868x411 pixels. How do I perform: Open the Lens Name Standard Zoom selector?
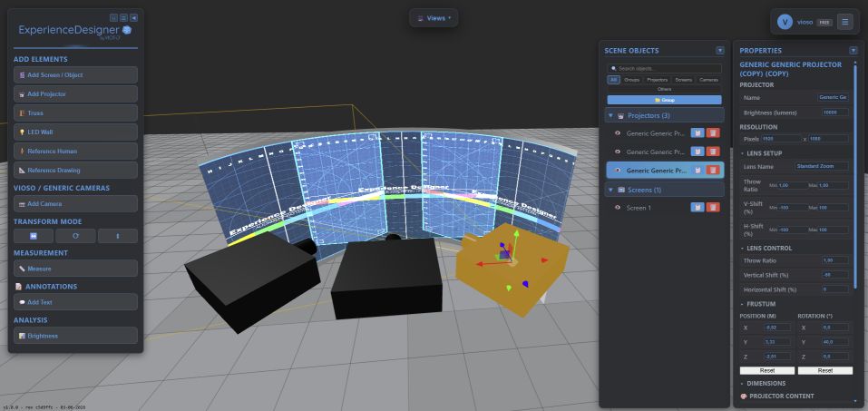[822, 166]
